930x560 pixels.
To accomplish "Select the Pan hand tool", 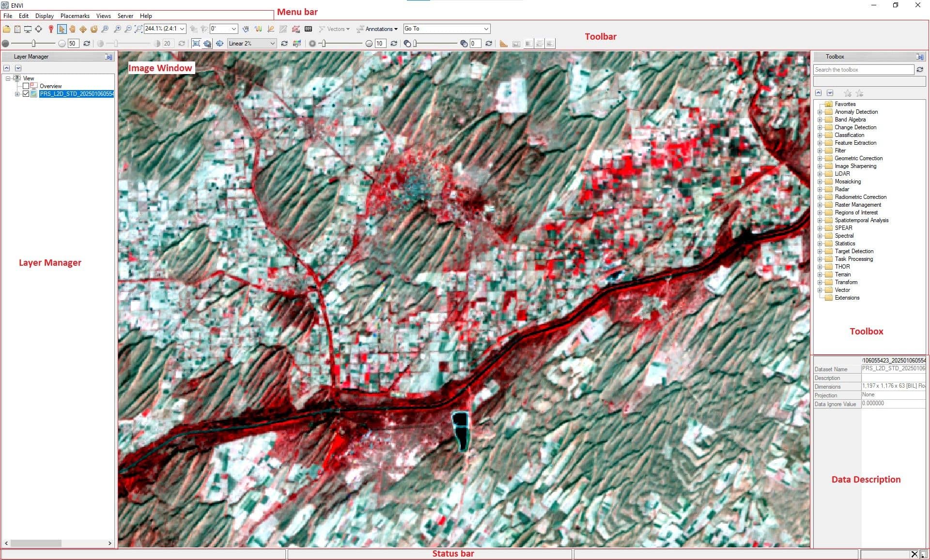I will [72, 29].
